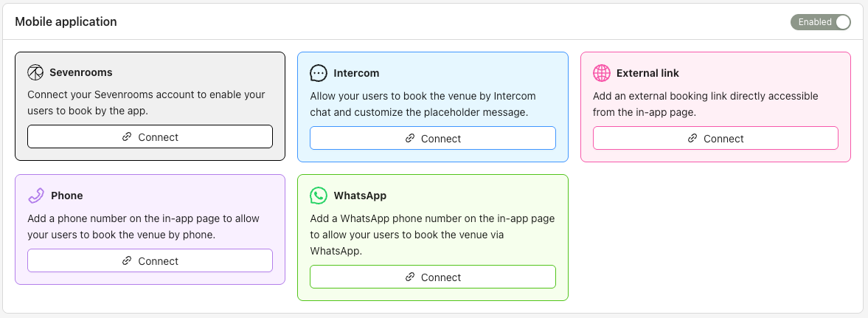Click the link icon in the WhatsApp Connect button
868x318 pixels.
click(x=410, y=277)
